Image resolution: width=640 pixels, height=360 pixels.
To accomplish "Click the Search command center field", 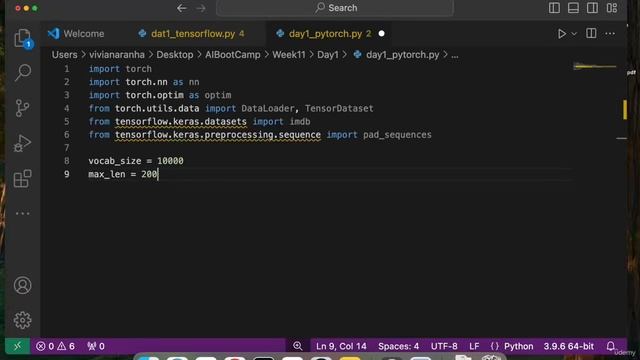I will coord(335,8).
